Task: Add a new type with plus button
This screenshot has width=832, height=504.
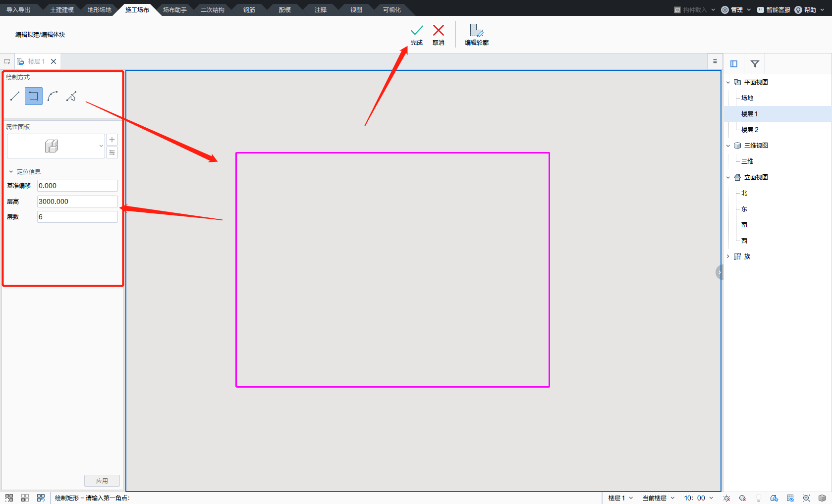Action: coord(112,140)
